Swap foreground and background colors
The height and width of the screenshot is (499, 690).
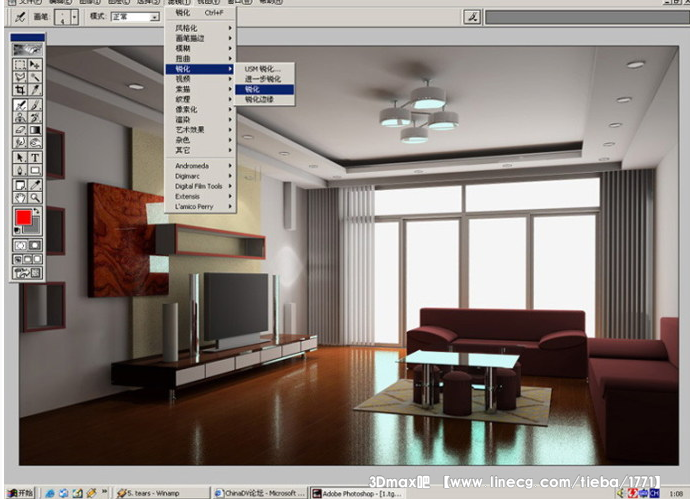click(37, 212)
